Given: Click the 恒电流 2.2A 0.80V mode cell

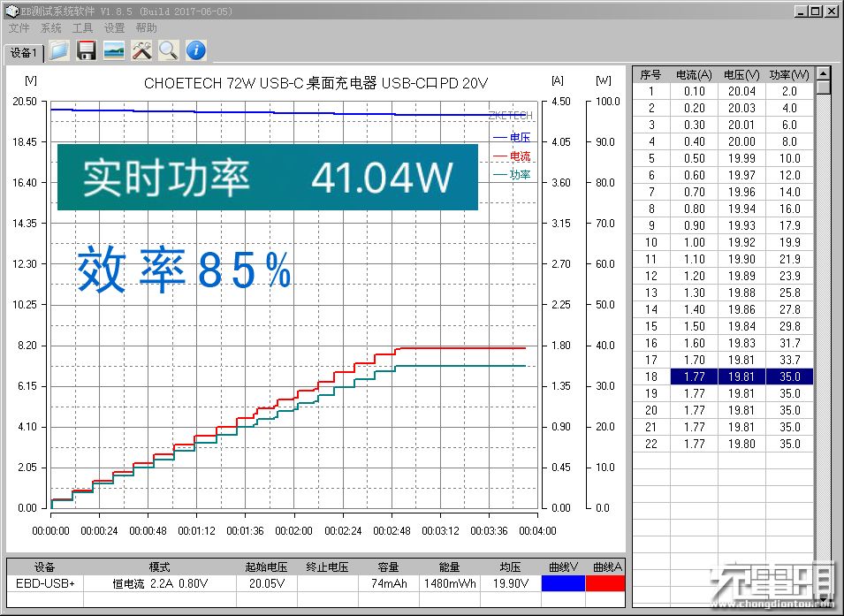Looking at the screenshot, I should pos(160,583).
